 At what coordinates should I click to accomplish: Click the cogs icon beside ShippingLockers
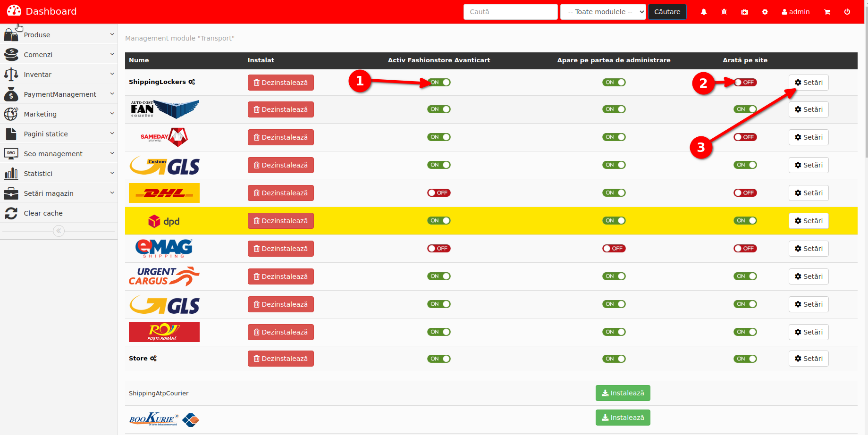click(x=192, y=82)
